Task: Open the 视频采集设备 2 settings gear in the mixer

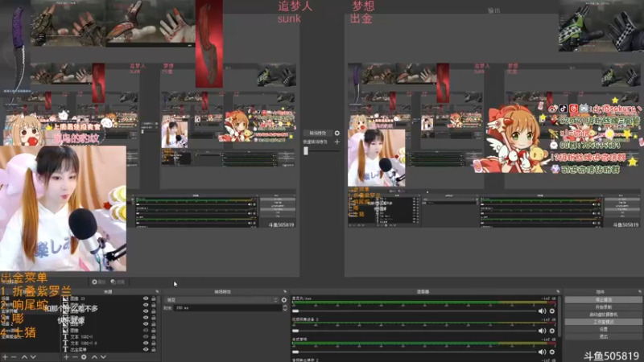Action: coord(552,331)
